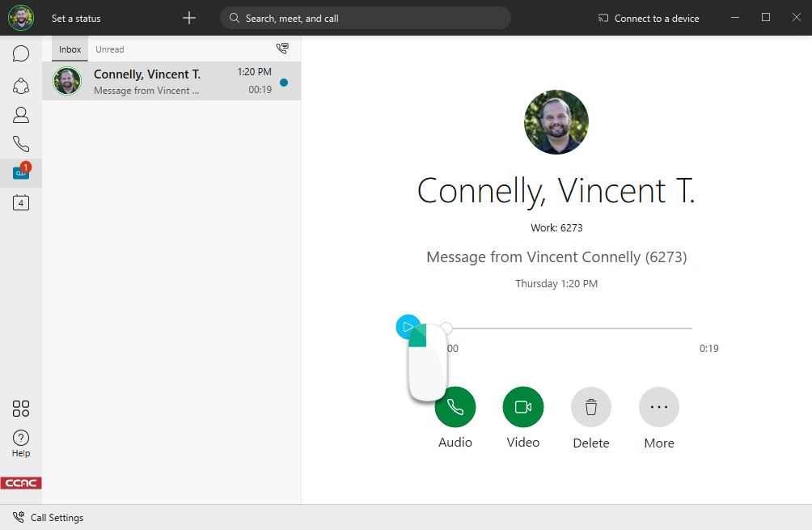Start an Audio call with Vincent Connelly
The width and height of the screenshot is (812, 530).
coord(455,407)
